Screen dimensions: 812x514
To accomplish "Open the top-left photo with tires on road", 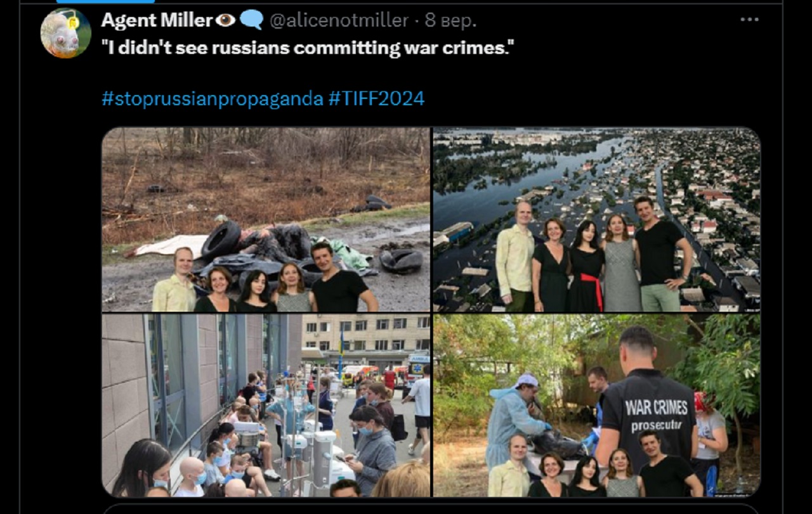I will click(266, 219).
